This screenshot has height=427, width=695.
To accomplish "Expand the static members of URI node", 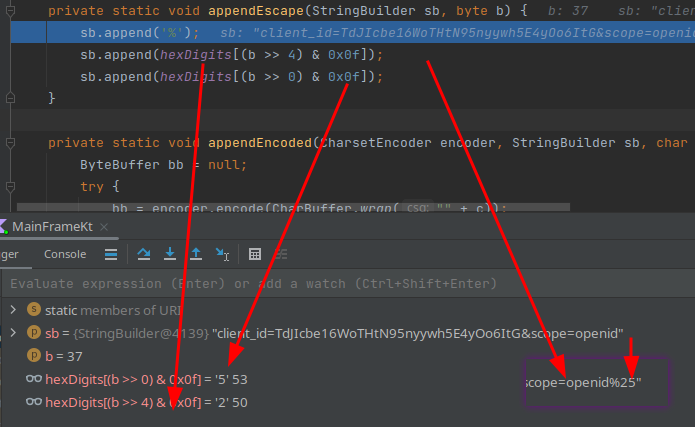I will [12, 309].
